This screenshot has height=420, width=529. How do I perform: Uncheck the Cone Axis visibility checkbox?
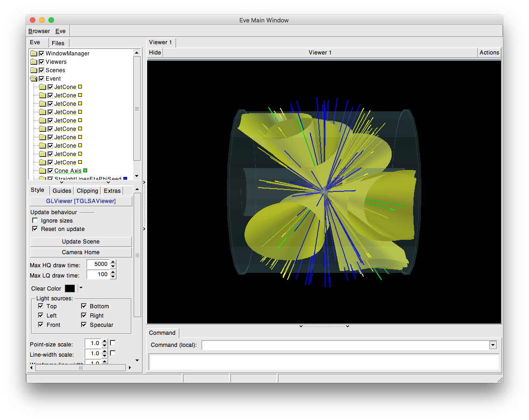coord(50,171)
